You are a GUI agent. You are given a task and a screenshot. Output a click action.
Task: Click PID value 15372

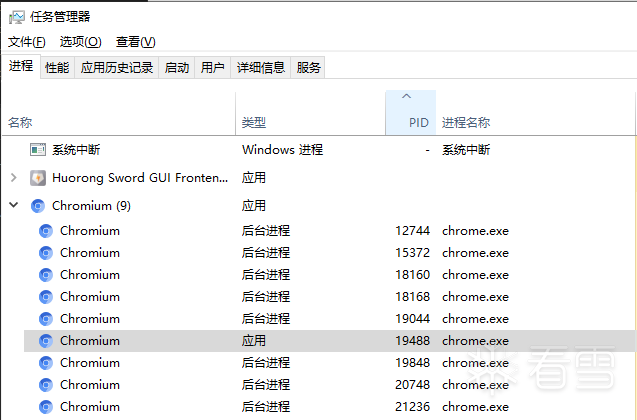[x=412, y=253]
